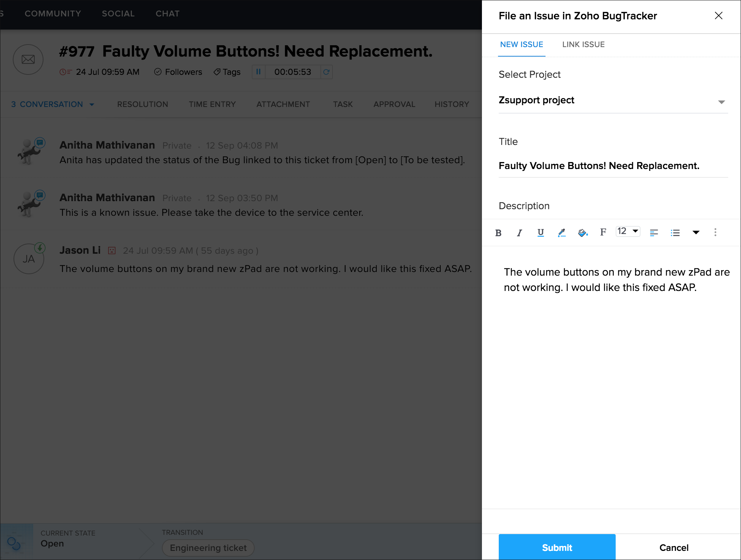
Task: Open the background fill color icon
Action: coord(582,233)
